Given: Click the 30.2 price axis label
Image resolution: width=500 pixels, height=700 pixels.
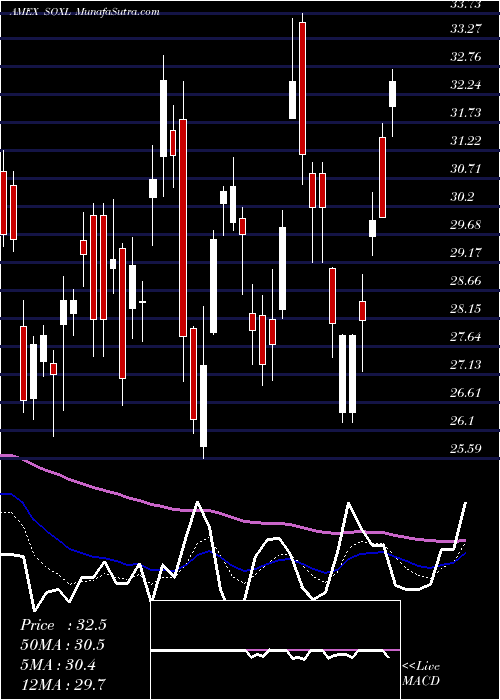Looking at the screenshot, I should tap(463, 197).
